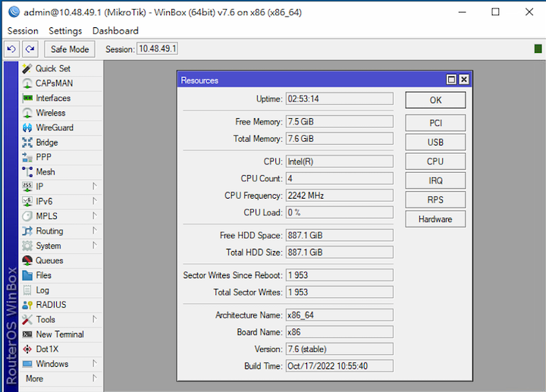Select More in the sidebar
Image resolution: width=546 pixels, height=392 pixels.
34,378
